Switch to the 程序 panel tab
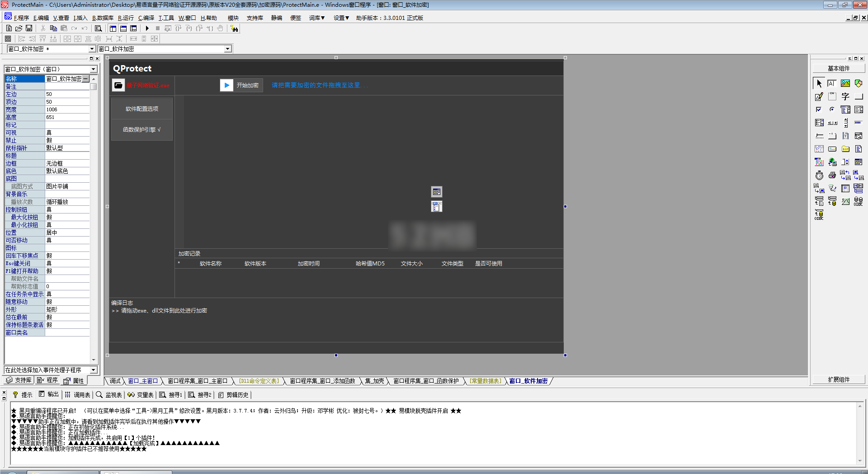Image resolution: width=868 pixels, height=474 pixels. pyautogui.click(x=48, y=380)
